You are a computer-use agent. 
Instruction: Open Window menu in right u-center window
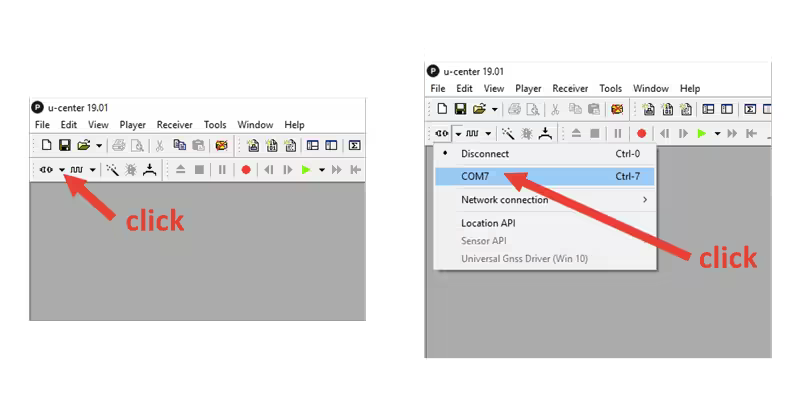pos(651,88)
